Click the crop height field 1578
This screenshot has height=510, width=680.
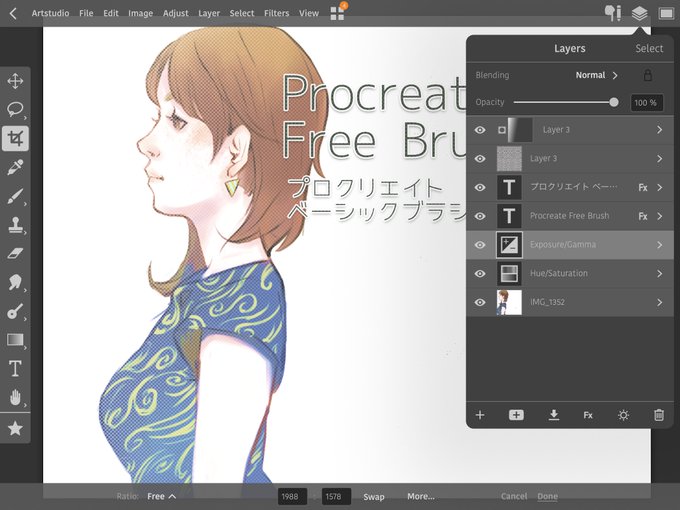click(336, 497)
